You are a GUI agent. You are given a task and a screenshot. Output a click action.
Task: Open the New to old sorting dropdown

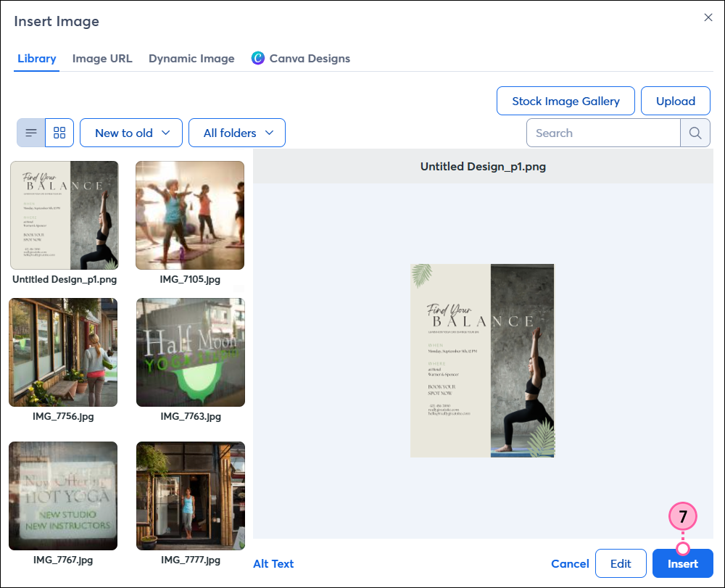[x=130, y=133]
